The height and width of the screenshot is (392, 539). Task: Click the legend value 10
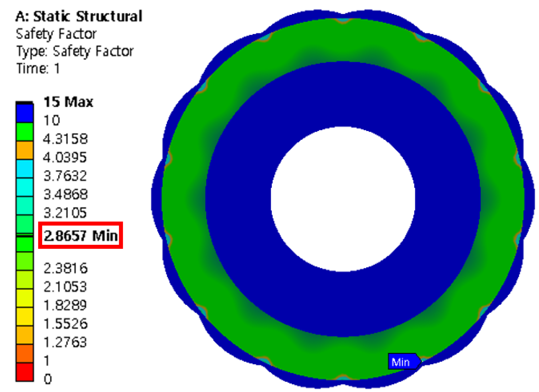point(52,120)
